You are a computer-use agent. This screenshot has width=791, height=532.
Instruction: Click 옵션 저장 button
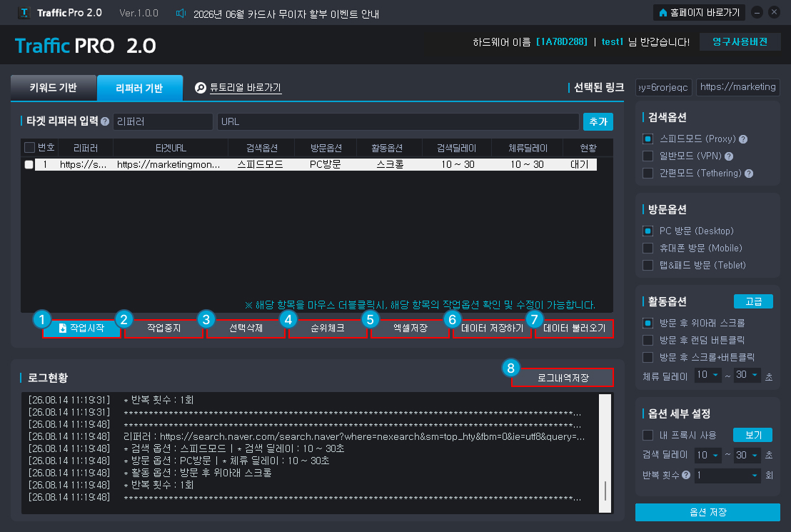(x=707, y=512)
